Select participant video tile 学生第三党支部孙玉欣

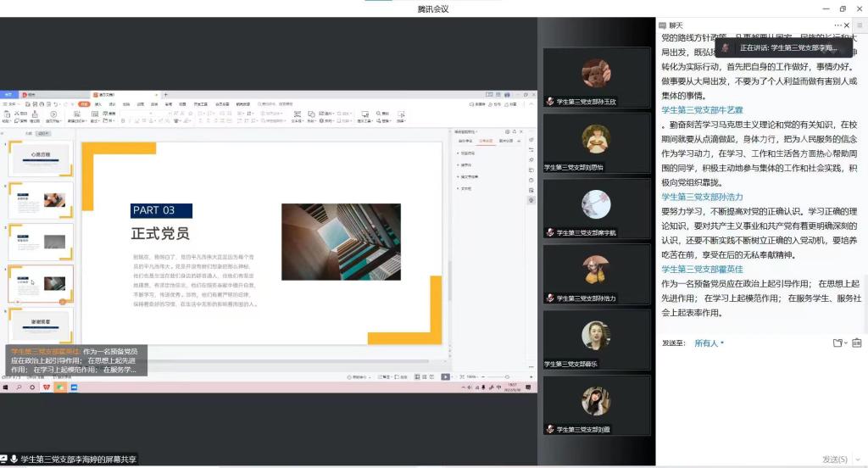pos(597,77)
